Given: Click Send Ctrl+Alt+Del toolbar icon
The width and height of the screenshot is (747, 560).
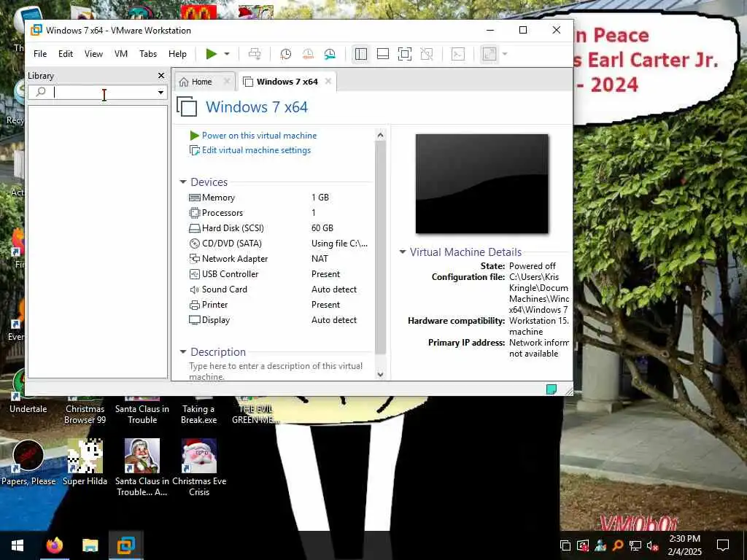Looking at the screenshot, I should pos(255,54).
